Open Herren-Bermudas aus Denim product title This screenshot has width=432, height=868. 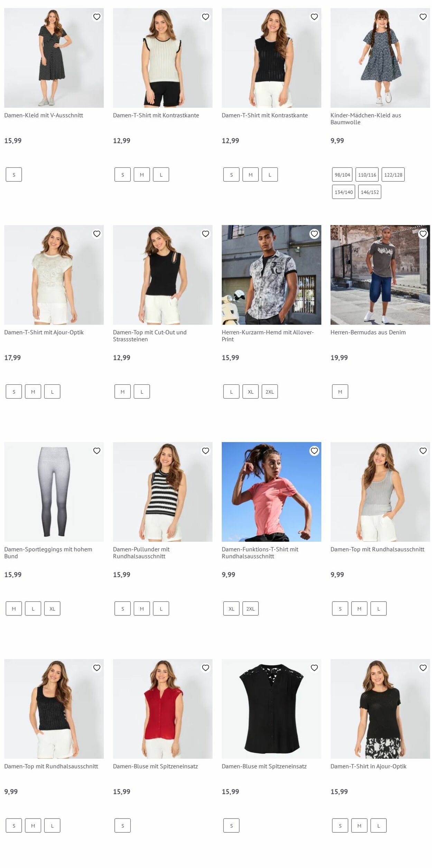(368, 332)
